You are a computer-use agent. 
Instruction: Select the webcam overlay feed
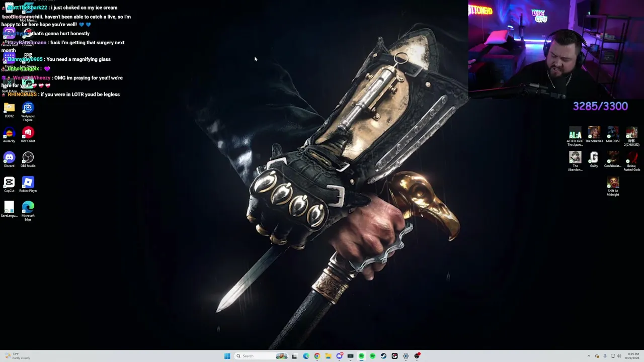coord(556,49)
